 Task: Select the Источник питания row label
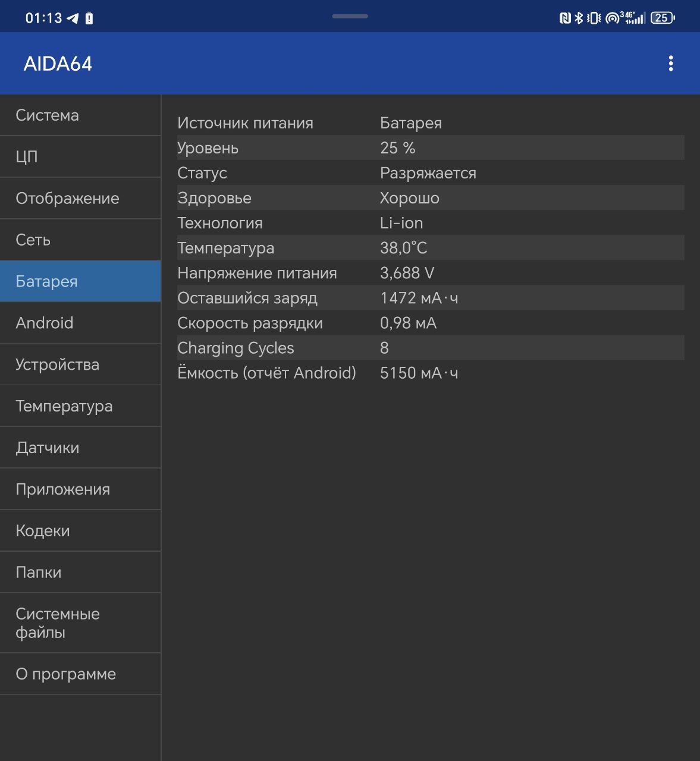pyautogui.click(x=245, y=123)
